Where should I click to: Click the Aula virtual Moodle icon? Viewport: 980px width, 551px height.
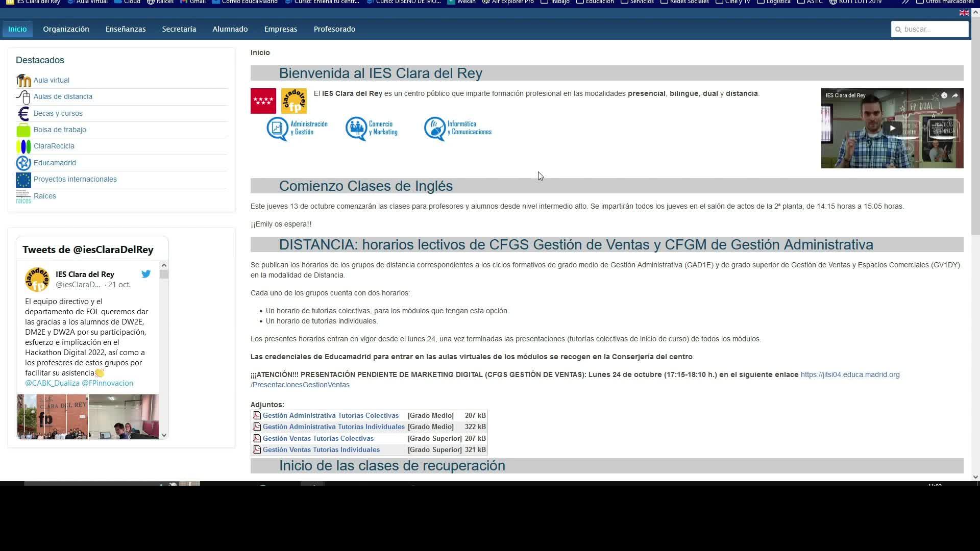point(23,81)
